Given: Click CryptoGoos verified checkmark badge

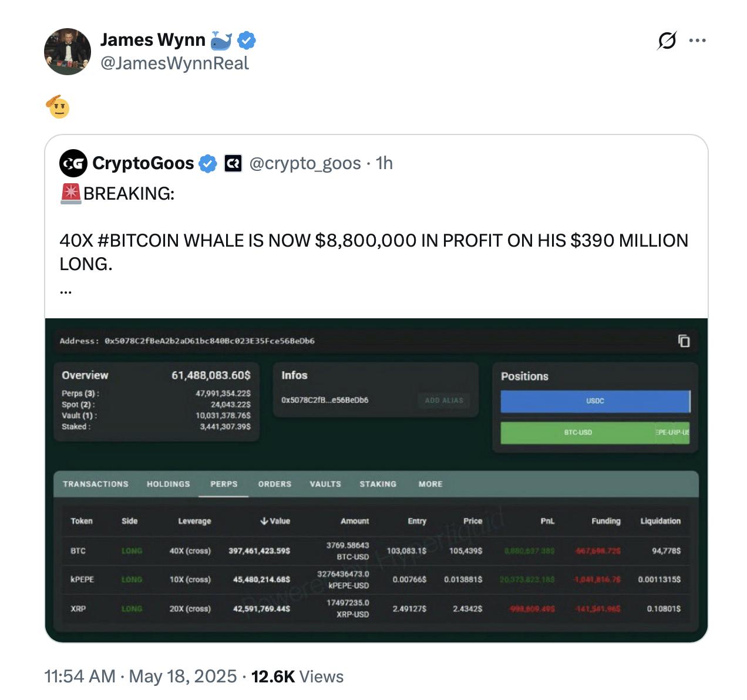Looking at the screenshot, I should [x=207, y=163].
